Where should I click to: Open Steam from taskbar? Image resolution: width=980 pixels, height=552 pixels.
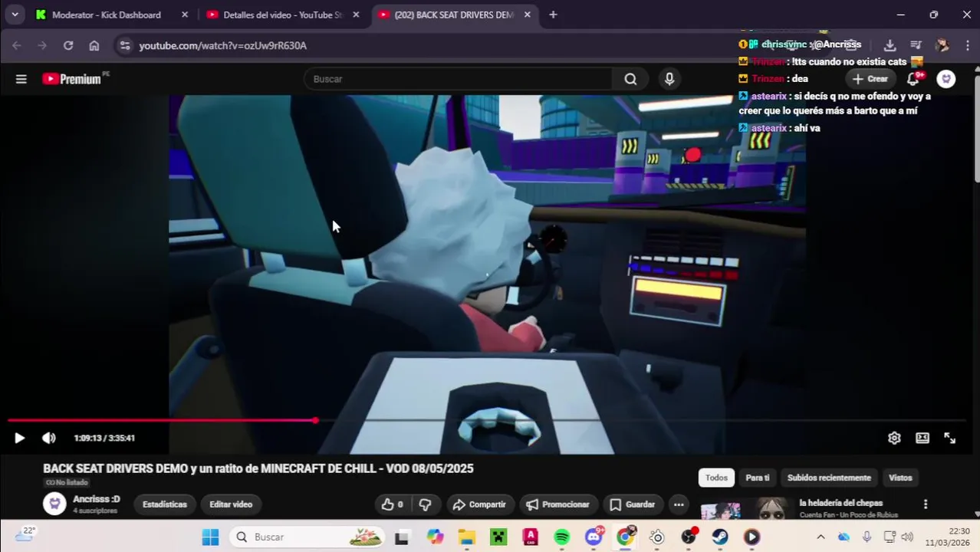click(x=720, y=537)
